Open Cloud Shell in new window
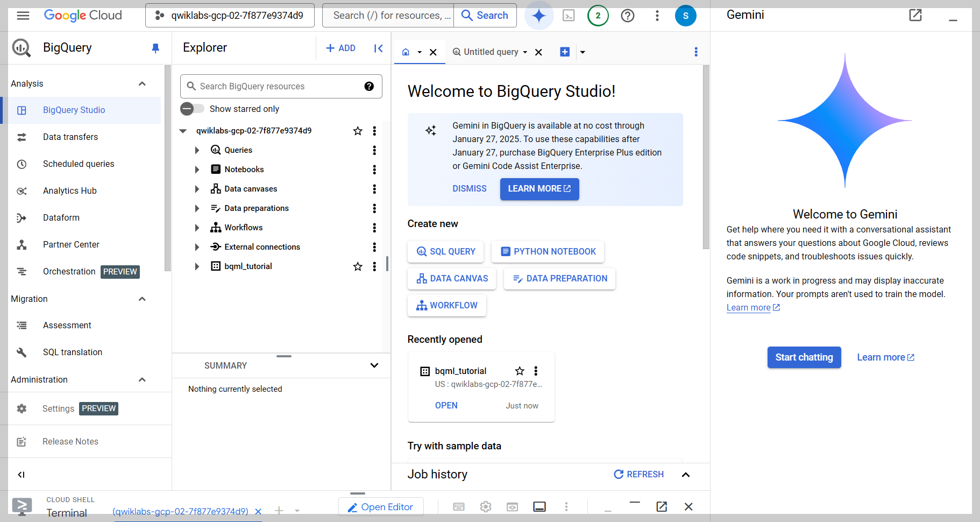The width and height of the screenshot is (980, 522). (662, 507)
